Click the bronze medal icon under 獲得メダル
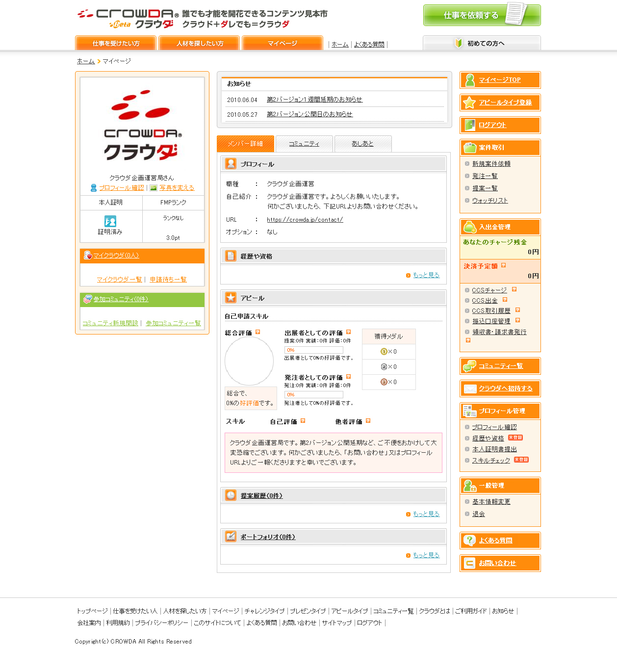Image resolution: width=617 pixels, height=672 pixels. click(x=384, y=382)
